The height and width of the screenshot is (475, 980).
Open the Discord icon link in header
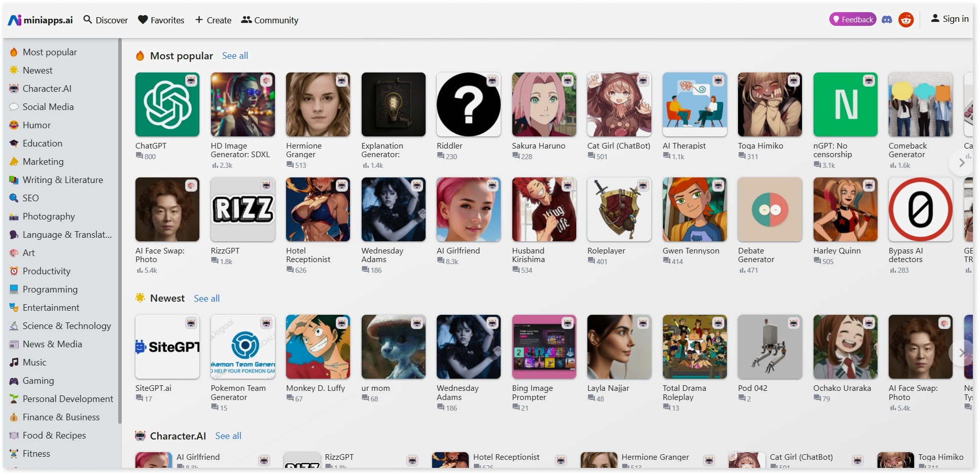887,20
